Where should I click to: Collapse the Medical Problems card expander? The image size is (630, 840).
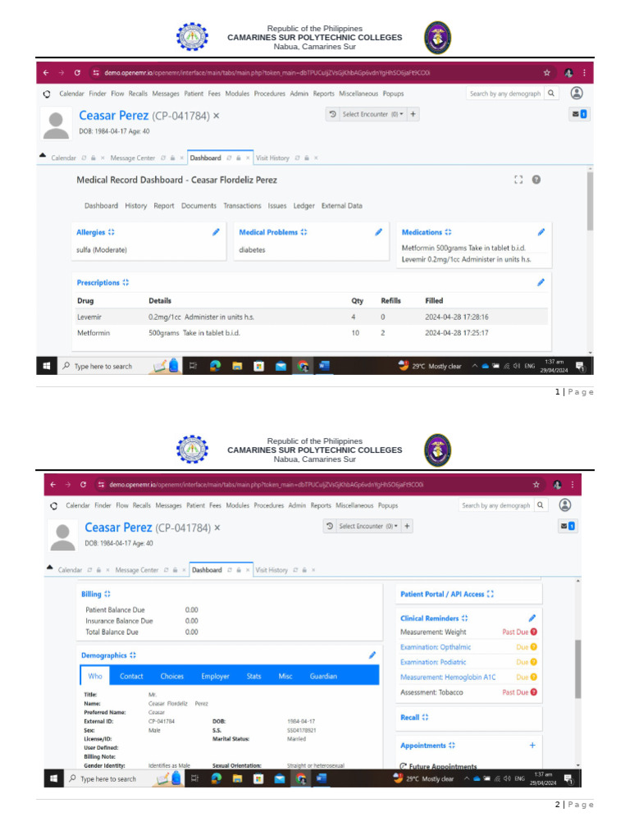[304, 232]
